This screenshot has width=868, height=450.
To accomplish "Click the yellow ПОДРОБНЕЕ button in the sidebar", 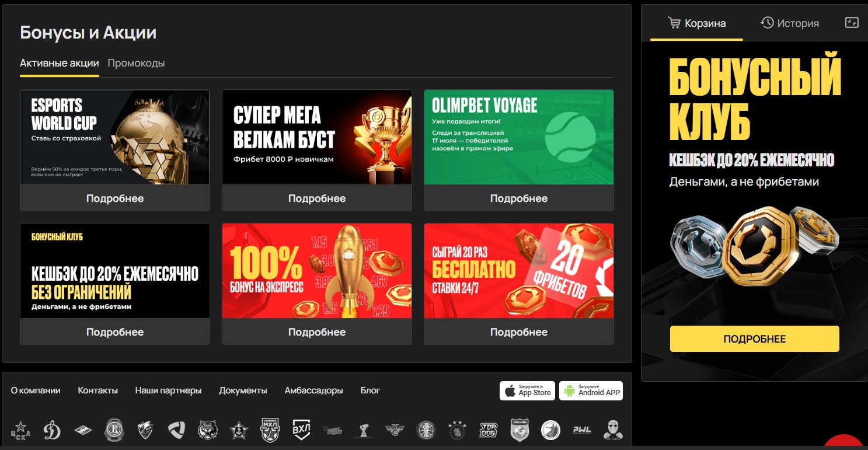I will pyautogui.click(x=755, y=339).
